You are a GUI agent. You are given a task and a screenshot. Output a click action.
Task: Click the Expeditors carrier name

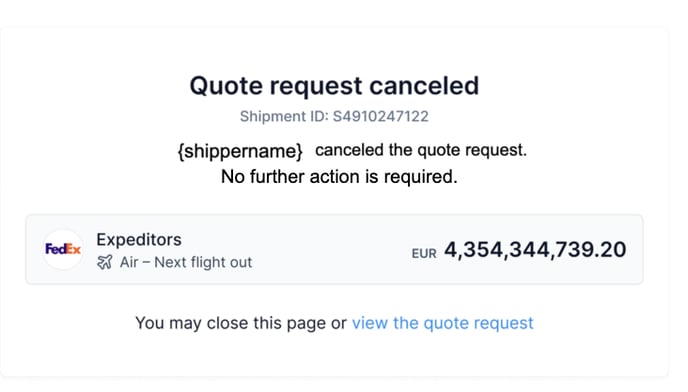tap(139, 240)
